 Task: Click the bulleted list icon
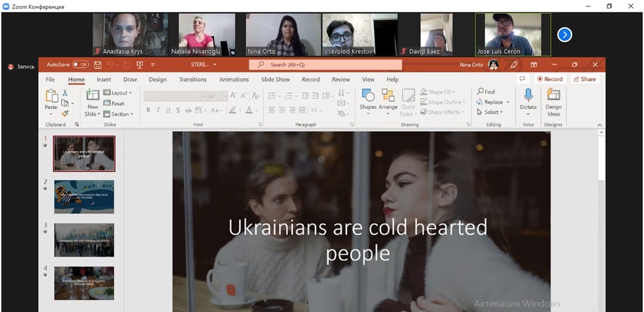(x=272, y=95)
